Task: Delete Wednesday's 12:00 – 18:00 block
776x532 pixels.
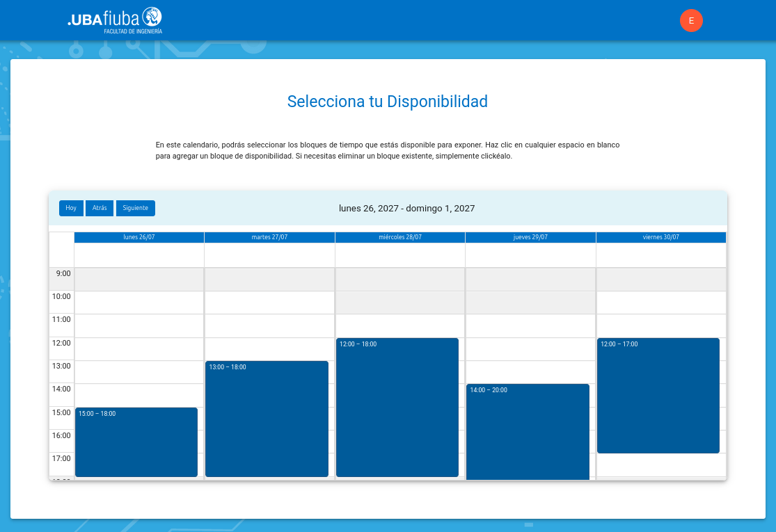Action: point(397,408)
